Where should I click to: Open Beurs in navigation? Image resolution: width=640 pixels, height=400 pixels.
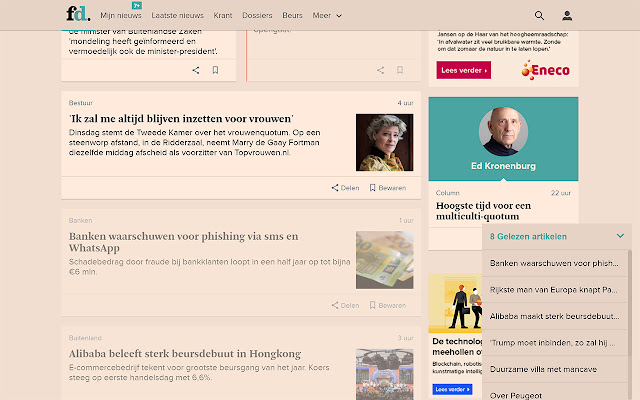(x=292, y=16)
